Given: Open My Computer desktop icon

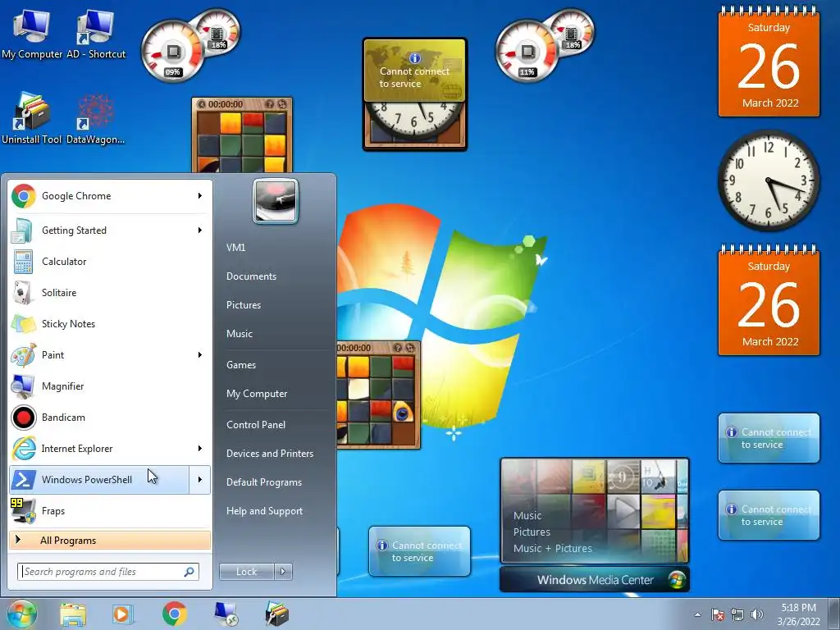Looking at the screenshot, I should coord(32,34).
